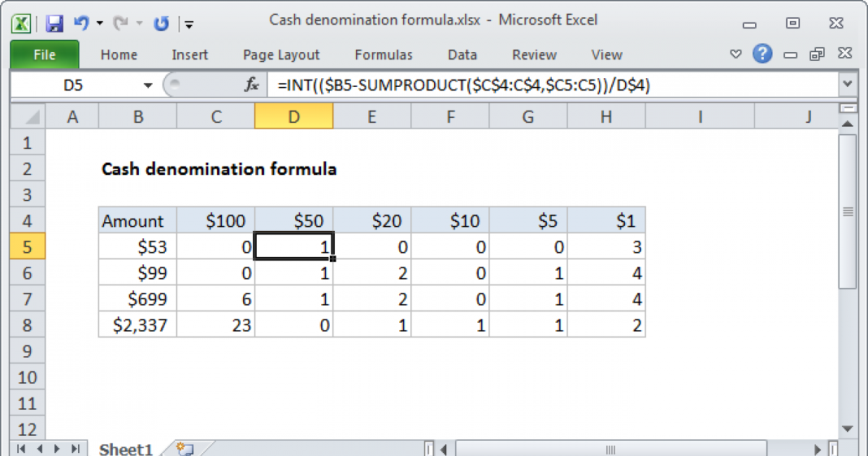Select the $53 amount cell
868x456 pixels.
point(137,248)
